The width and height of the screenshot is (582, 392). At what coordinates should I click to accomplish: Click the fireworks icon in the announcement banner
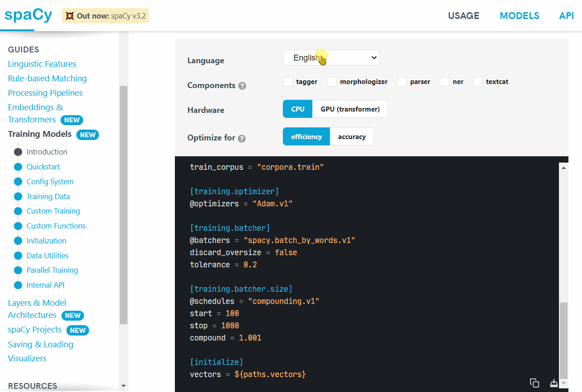pos(69,15)
